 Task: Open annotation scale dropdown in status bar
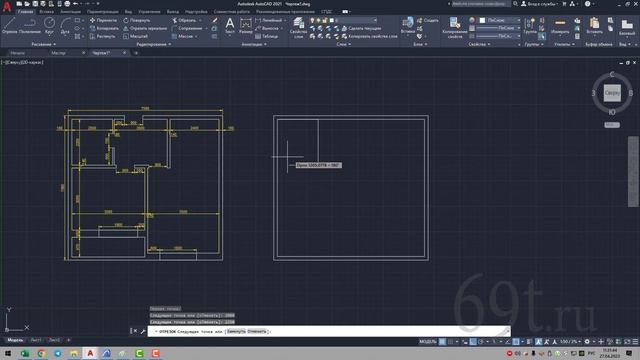pos(571,342)
